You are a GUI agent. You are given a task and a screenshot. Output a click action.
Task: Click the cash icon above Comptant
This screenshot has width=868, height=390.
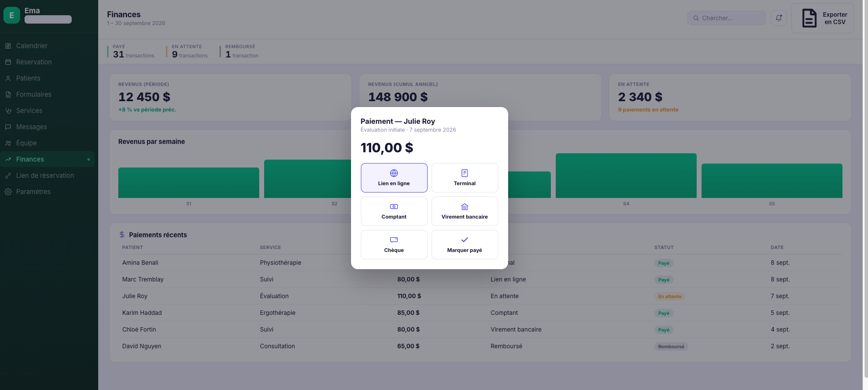pos(394,206)
